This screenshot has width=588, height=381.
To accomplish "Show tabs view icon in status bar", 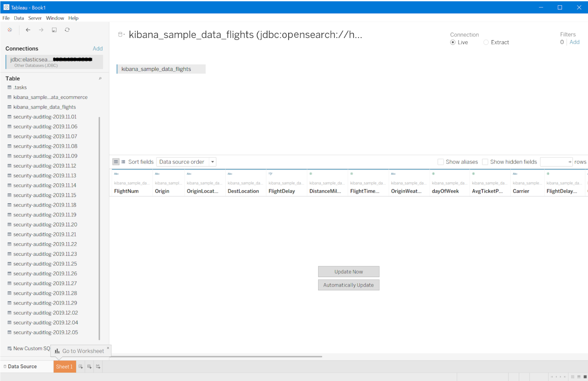I will (x=585, y=377).
